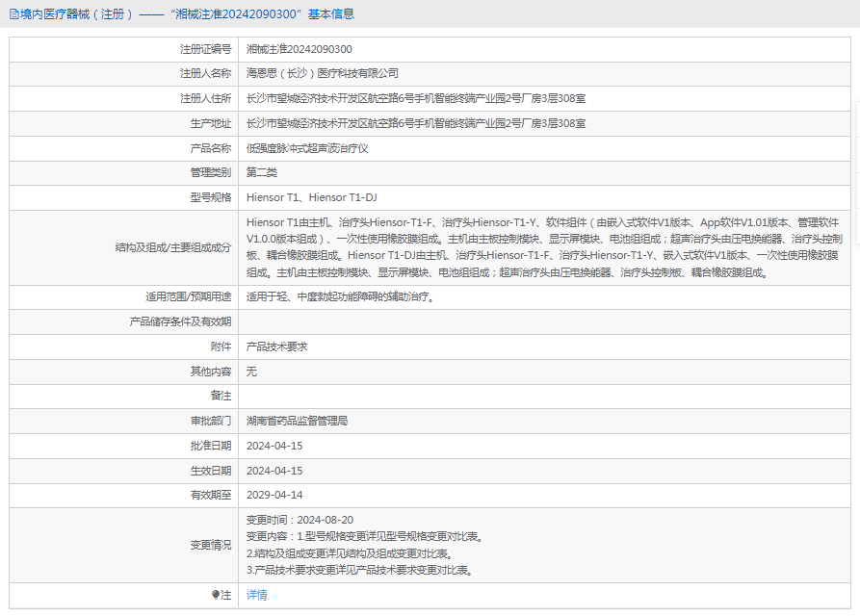Screen dimensions: 860x616
Task: Open the 详情 details link
Action: click(x=257, y=595)
